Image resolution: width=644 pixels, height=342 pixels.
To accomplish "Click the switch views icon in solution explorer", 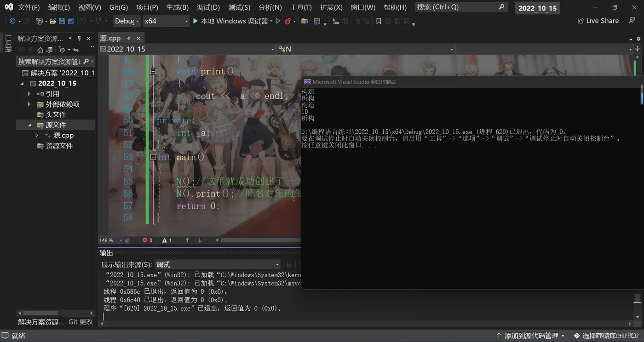I will point(49,50).
